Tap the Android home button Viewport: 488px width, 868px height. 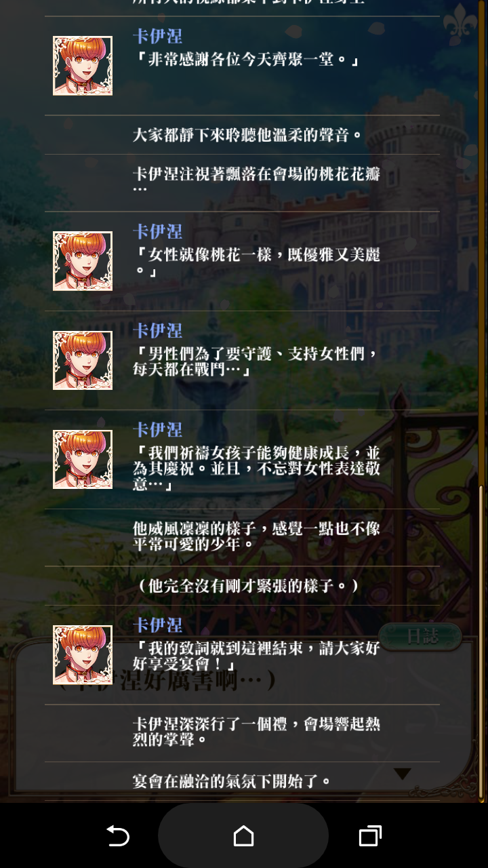[243, 836]
